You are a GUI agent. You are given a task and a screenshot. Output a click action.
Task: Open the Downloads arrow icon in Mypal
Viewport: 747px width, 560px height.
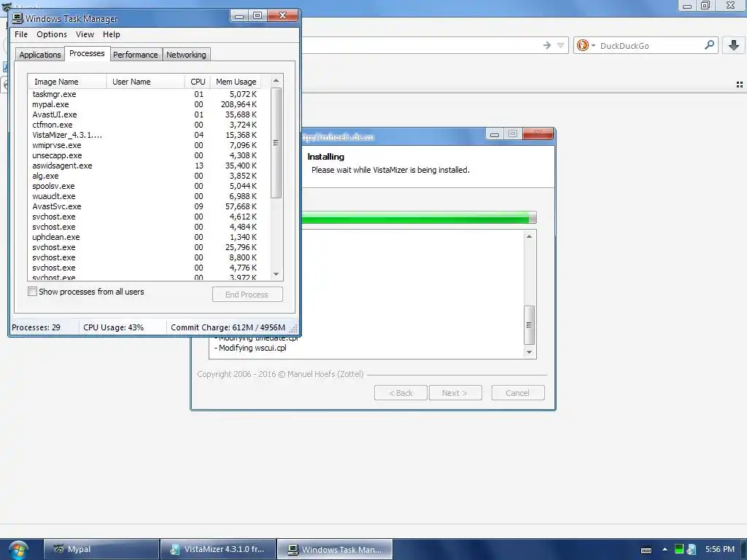pos(734,45)
